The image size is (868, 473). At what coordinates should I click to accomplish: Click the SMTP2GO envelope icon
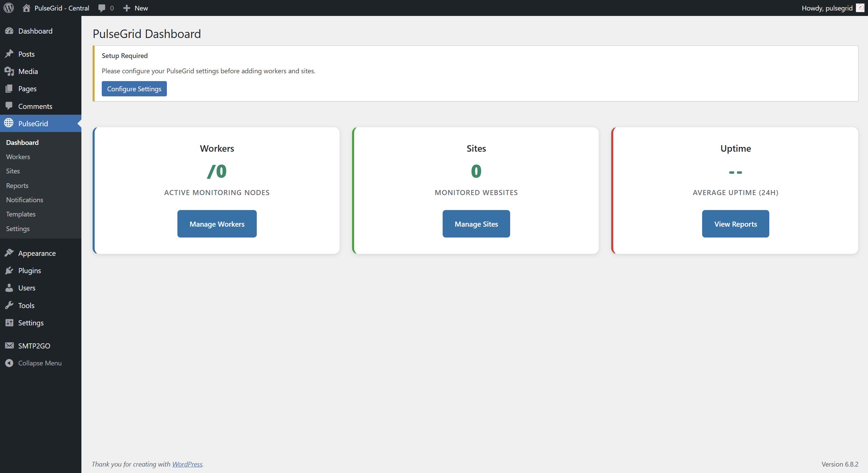tap(9, 345)
